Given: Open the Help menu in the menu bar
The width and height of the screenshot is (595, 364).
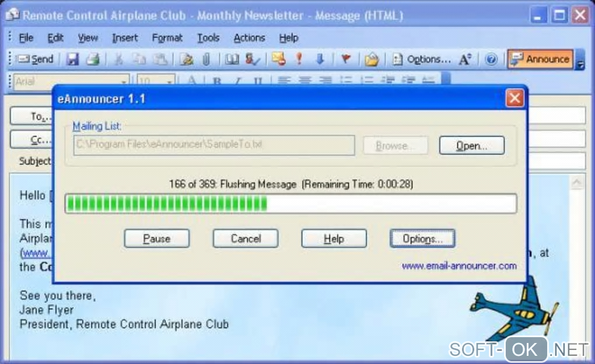Looking at the screenshot, I should [289, 38].
